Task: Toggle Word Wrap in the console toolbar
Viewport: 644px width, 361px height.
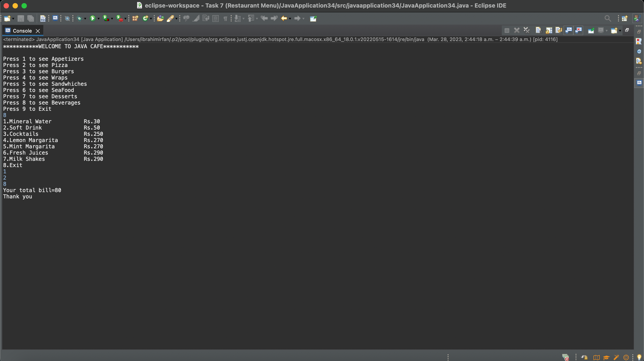Action: tap(559, 31)
